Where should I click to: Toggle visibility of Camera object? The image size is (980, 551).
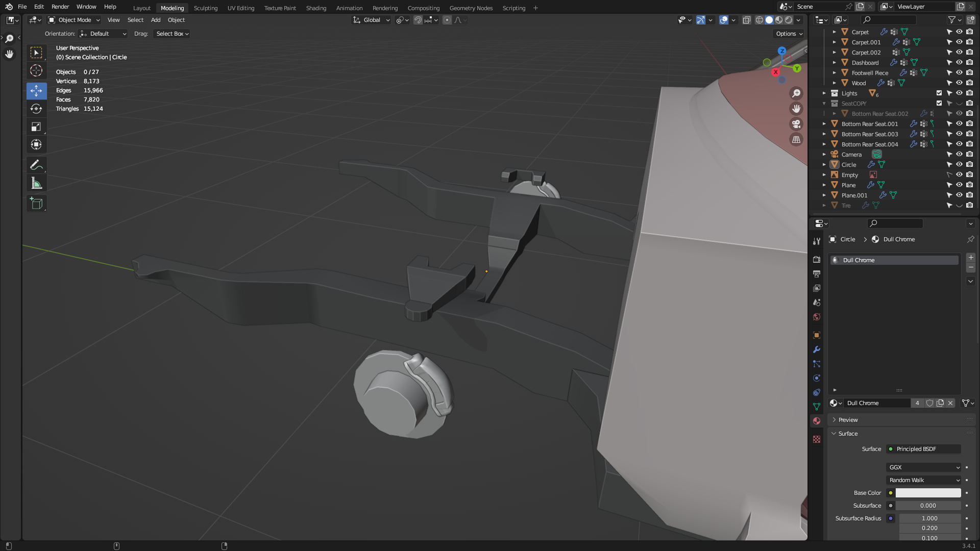point(959,154)
